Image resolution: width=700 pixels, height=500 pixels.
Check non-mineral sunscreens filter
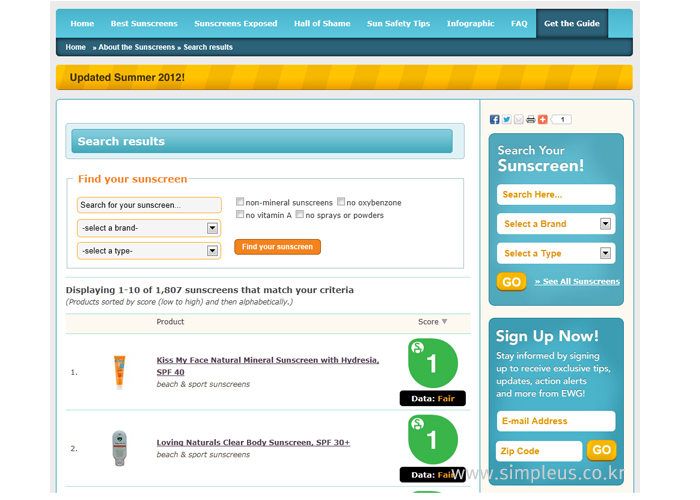click(240, 201)
